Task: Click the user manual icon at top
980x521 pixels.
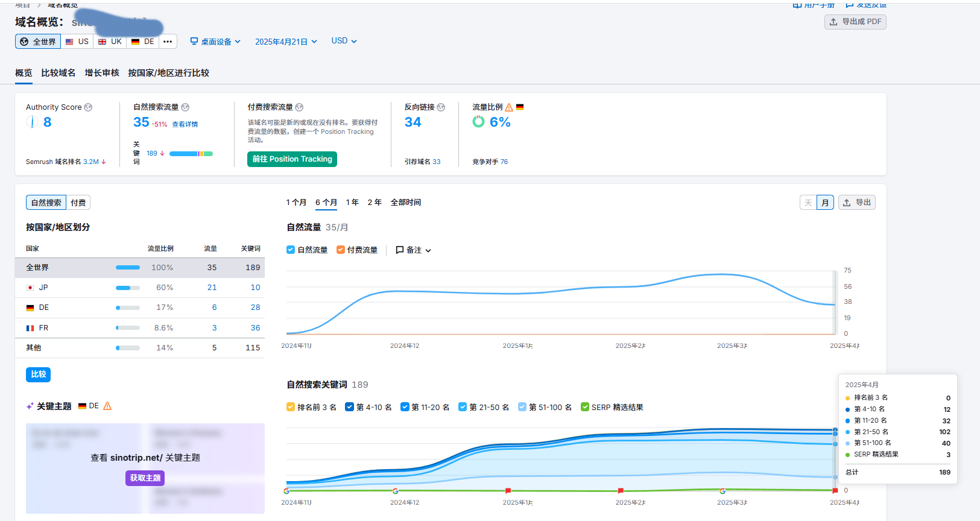Action: 797,5
